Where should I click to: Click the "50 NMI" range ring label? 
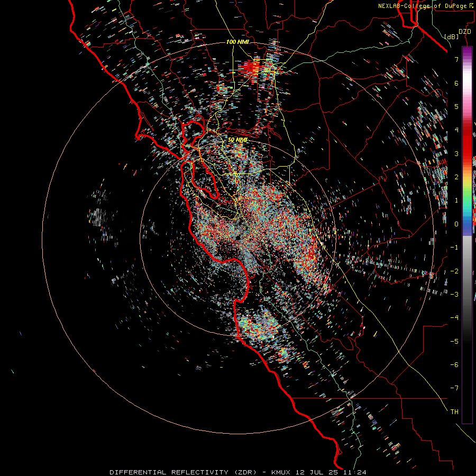tap(237, 140)
